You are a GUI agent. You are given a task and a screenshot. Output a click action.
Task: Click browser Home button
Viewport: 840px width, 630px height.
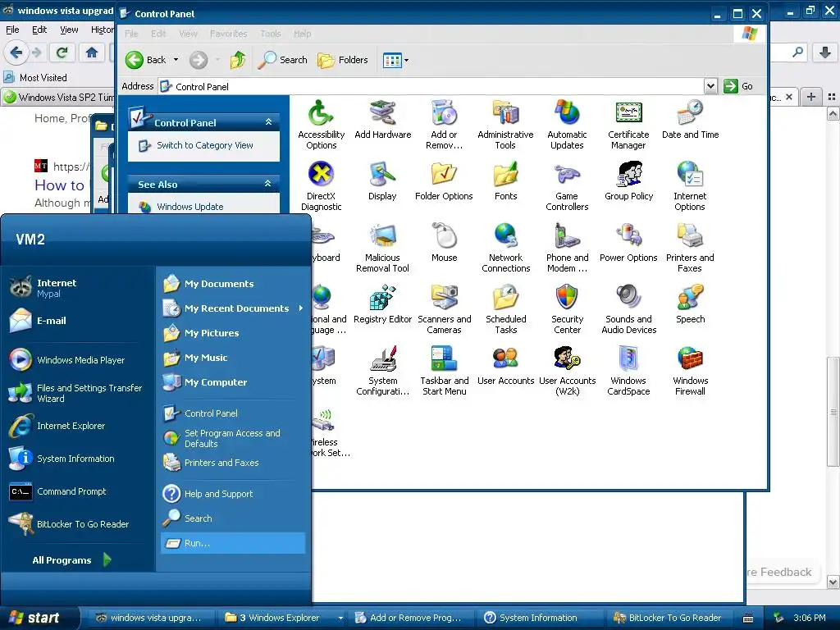[92, 52]
